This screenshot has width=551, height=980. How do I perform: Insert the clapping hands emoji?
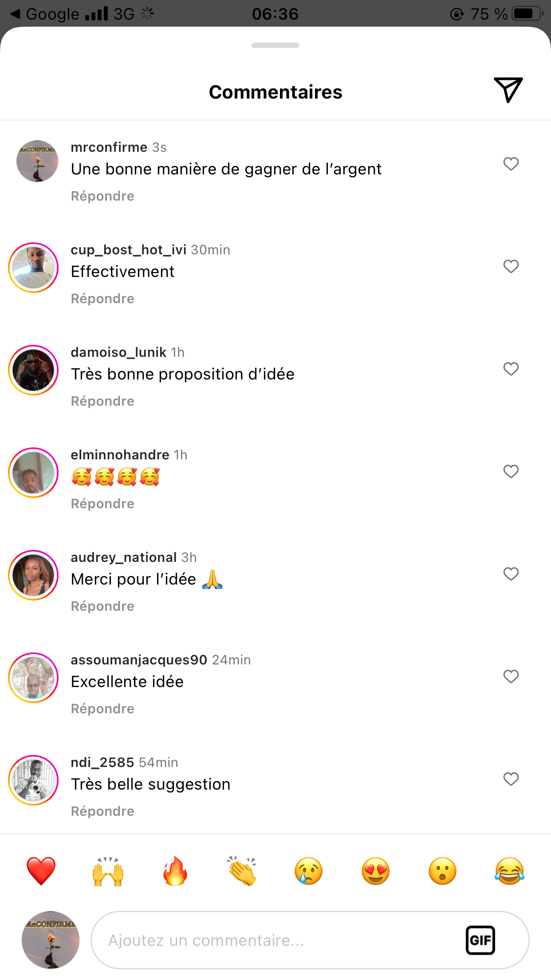(242, 871)
